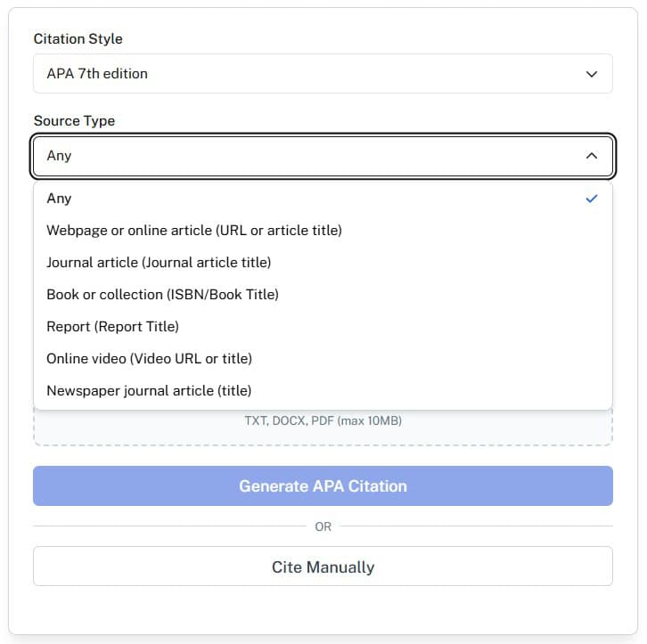Viewport: 647px width, 644px height.
Task: Collapse Source Type using the chevron-up arrow
Action: coord(592,156)
